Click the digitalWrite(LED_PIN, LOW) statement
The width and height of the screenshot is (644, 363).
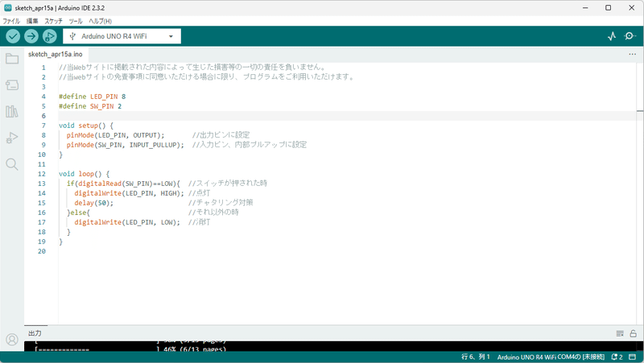click(127, 222)
